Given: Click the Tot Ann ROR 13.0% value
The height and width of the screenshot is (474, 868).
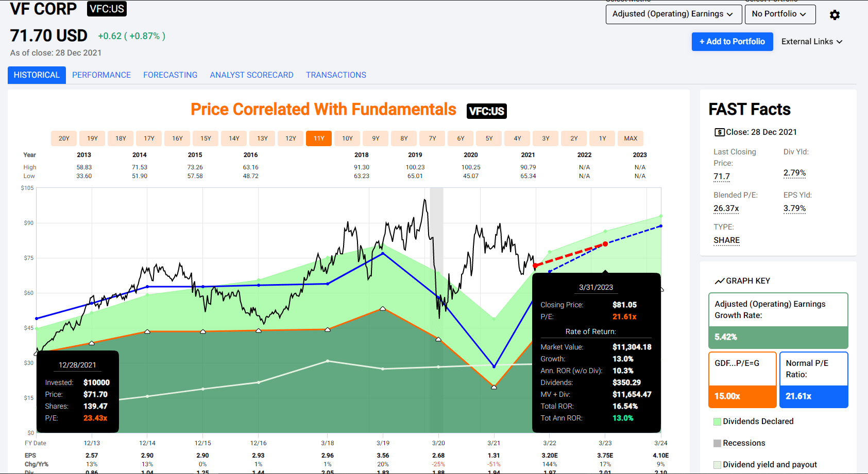Looking at the screenshot, I should click(623, 418).
